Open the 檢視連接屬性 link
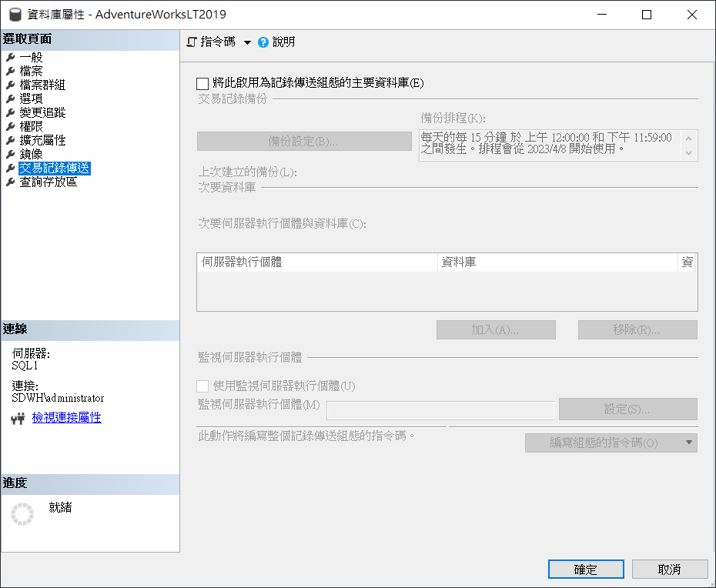 pos(66,418)
